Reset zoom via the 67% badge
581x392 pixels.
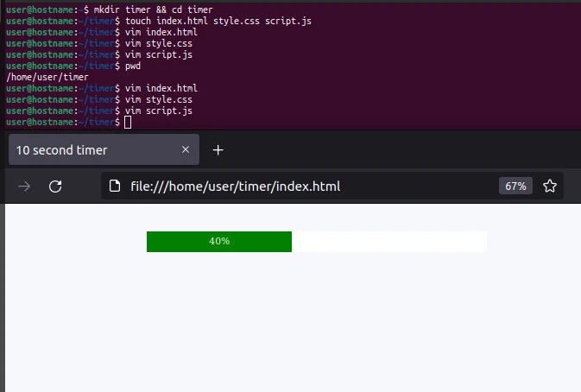(x=515, y=187)
